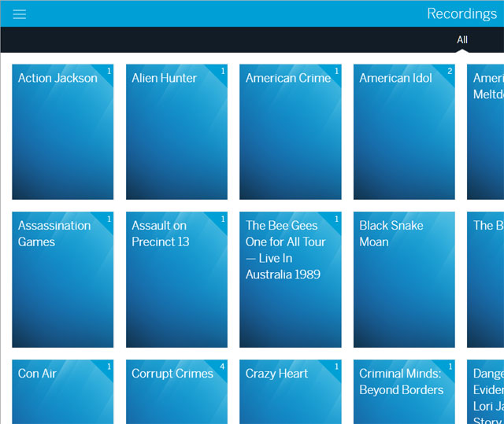Image resolution: width=504 pixels, height=424 pixels.
Task: Click the count badge on Assault on Precinct 13
Action: 223,219
